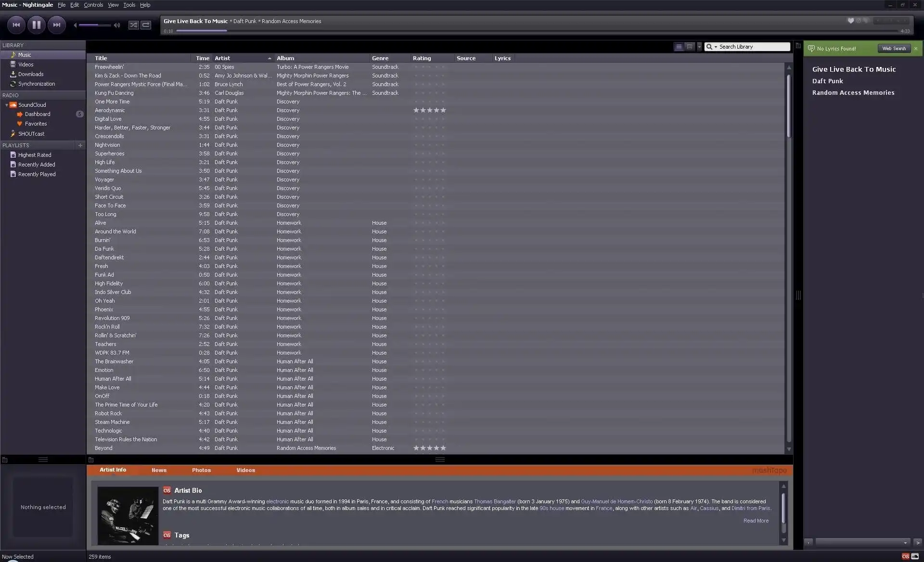Open the Tools menu
The width and height of the screenshot is (924, 562).
[129, 5]
